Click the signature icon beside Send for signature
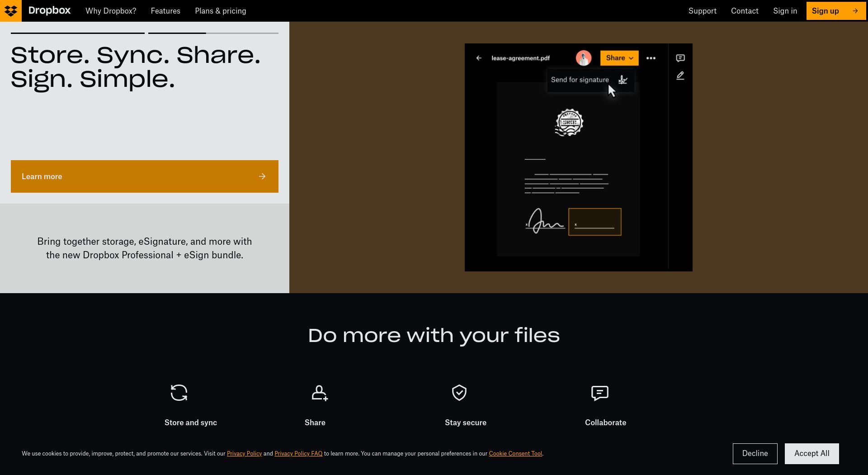The height and width of the screenshot is (475, 868). click(x=623, y=80)
